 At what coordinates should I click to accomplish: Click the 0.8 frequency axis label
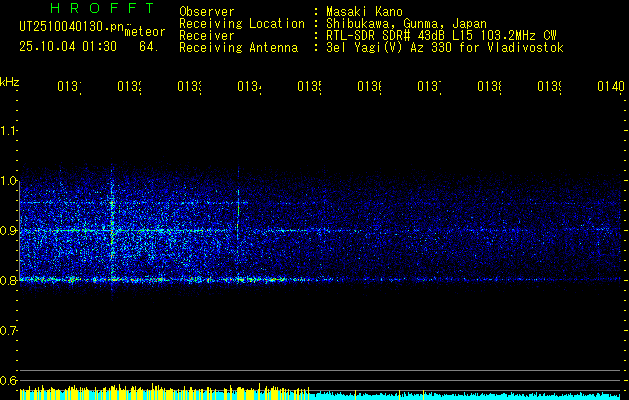point(8,280)
